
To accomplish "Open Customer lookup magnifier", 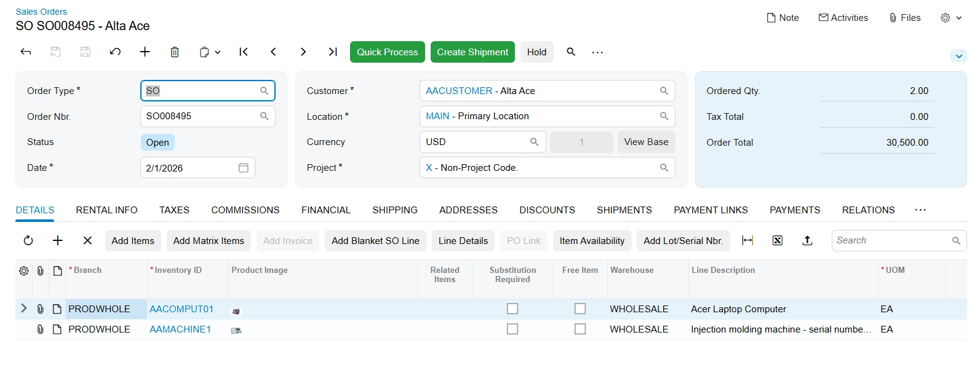I will click(664, 91).
